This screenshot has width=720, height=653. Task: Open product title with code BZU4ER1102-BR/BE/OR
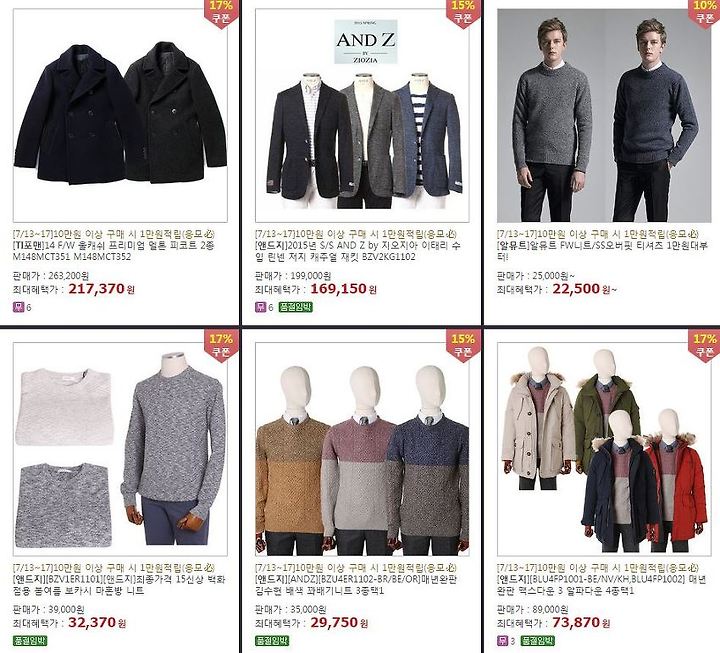[x=356, y=585]
